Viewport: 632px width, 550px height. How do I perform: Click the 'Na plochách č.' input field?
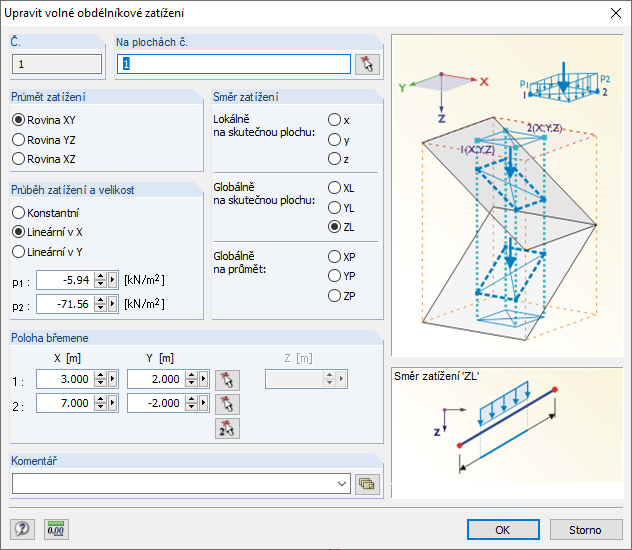click(234, 64)
